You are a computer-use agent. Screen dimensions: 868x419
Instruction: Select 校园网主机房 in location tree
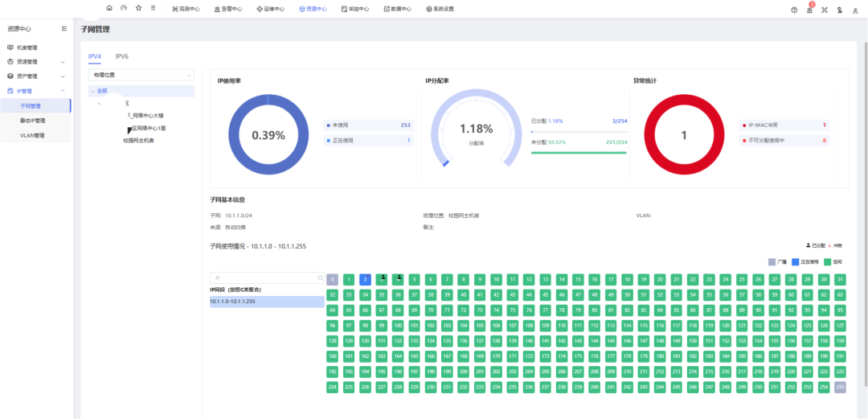click(x=138, y=141)
